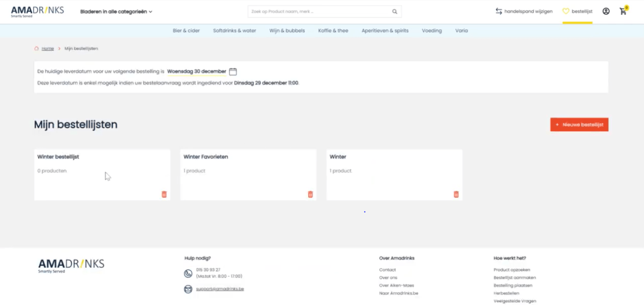Click the support@amadrinks.be email link

(x=220, y=289)
